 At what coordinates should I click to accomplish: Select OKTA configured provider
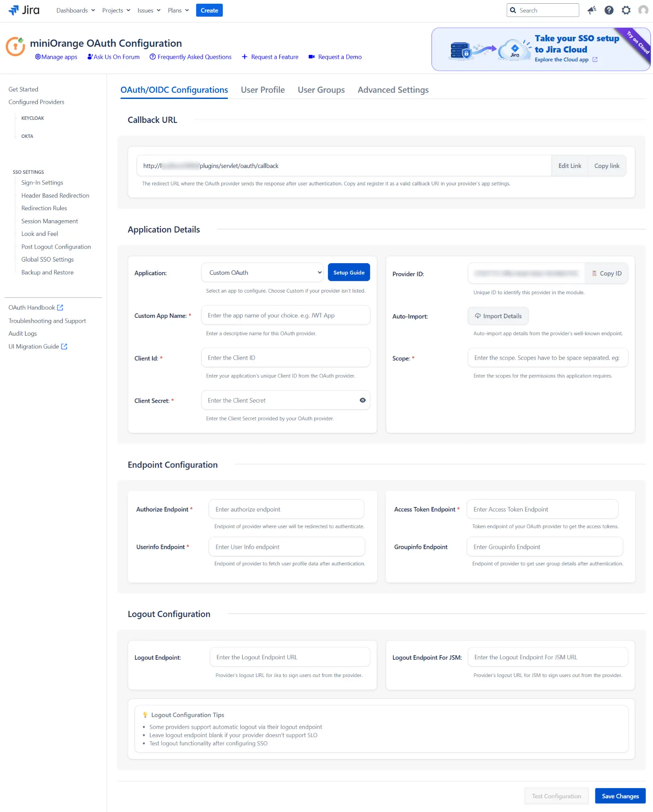click(x=27, y=136)
